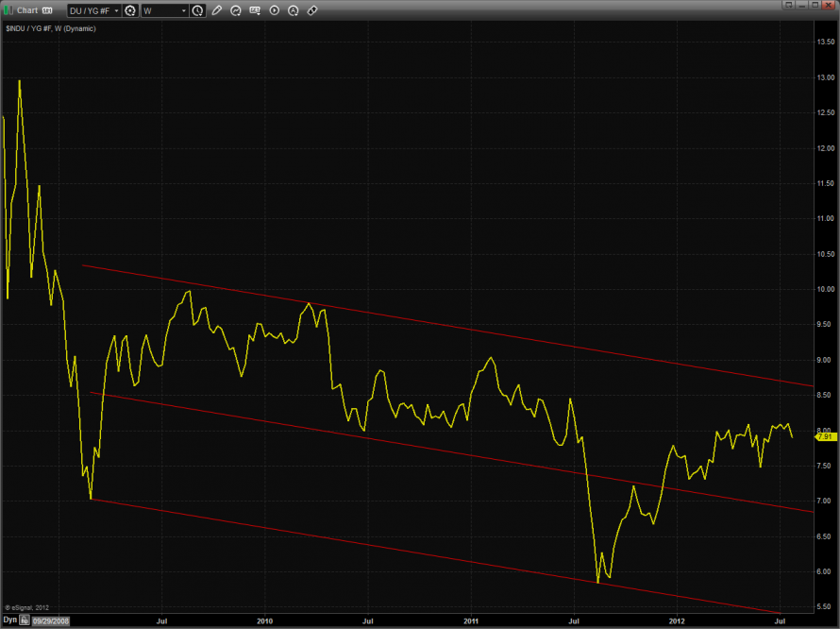Click the symbol settings gear icon
840x629 pixels.
[x=130, y=10]
